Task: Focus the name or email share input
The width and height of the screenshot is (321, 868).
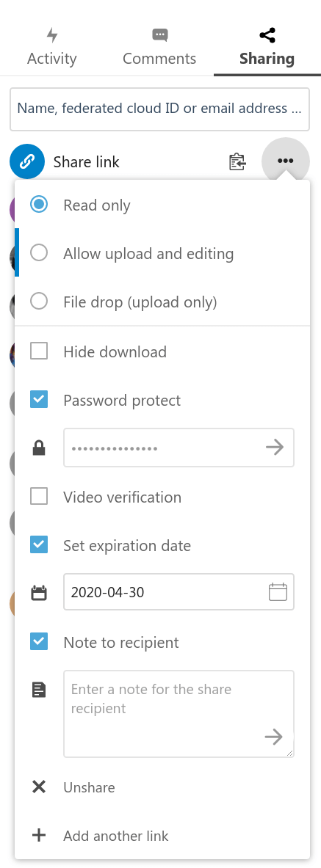Action: pyautogui.click(x=159, y=109)
